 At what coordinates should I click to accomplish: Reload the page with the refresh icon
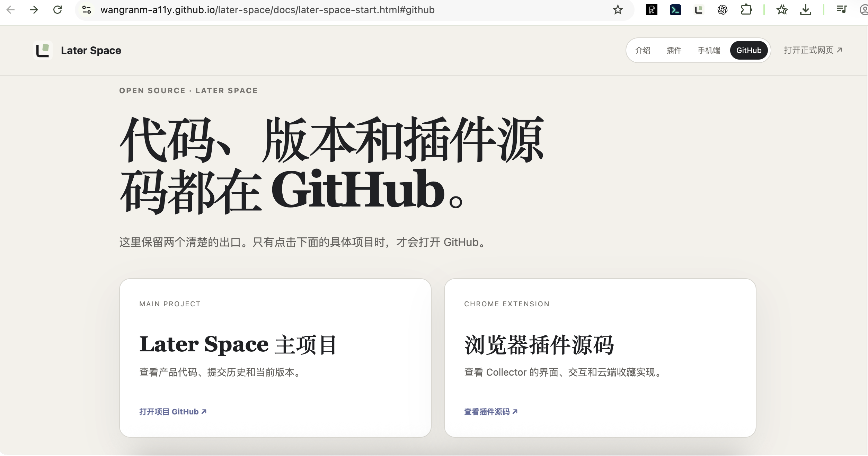tap(57, 10)
